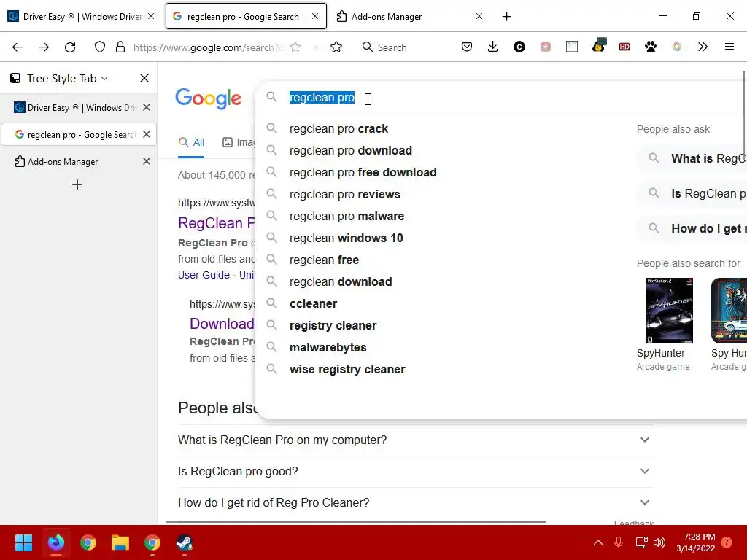Switch to Driver Easy browser tab

tap(81, 16)
